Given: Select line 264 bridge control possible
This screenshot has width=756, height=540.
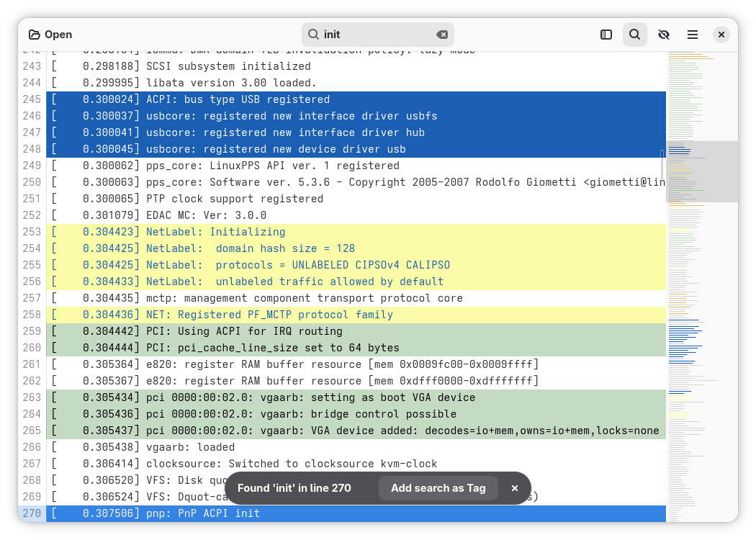Looking at the screenshot, I should click(356, 414).
